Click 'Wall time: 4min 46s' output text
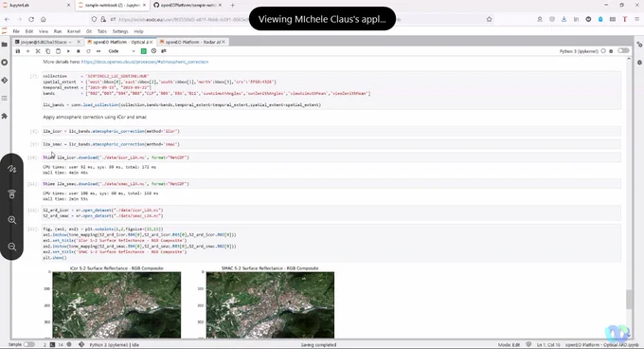This screenshot has width=644, height=349. coord(65,173)
